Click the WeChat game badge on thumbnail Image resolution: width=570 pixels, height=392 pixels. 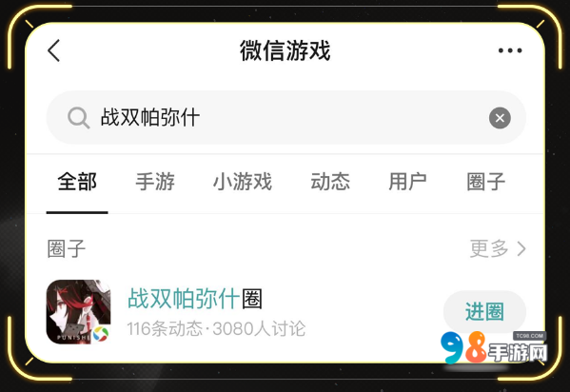(101, 334)
